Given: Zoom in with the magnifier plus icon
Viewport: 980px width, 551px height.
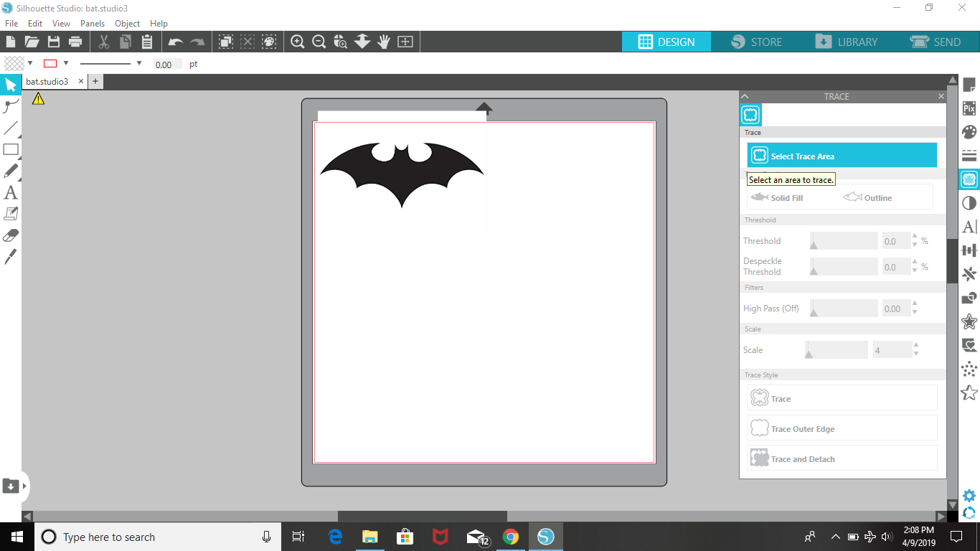Looking at the screenshot, I should tap(298, 42).
